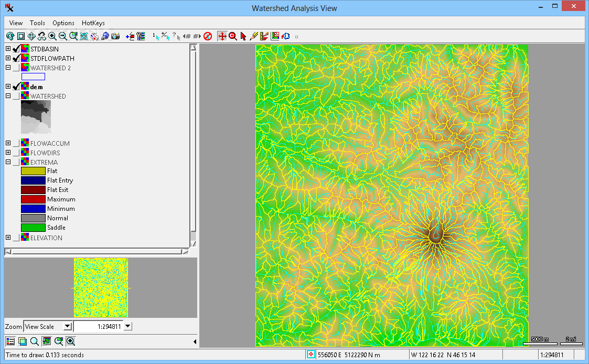Click the ELEVATION layer name
Viewport: 589px width, 364px height.
coord(46,238)
